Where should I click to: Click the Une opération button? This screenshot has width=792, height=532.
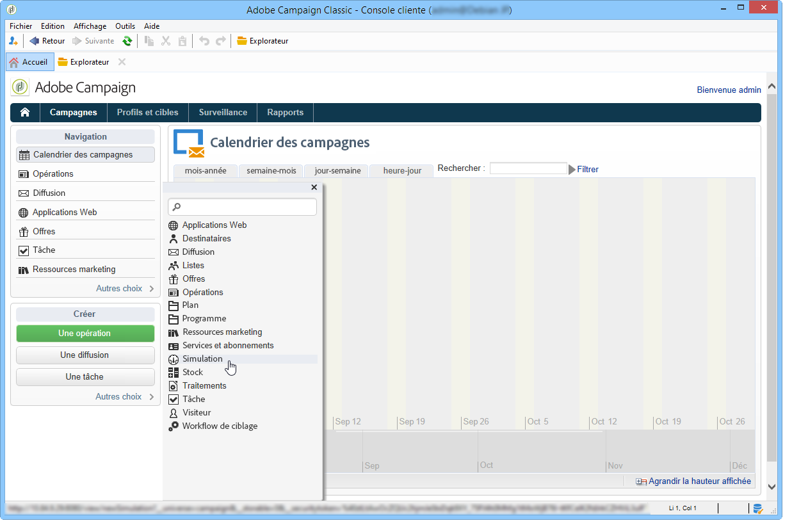(x=85, y=333)
